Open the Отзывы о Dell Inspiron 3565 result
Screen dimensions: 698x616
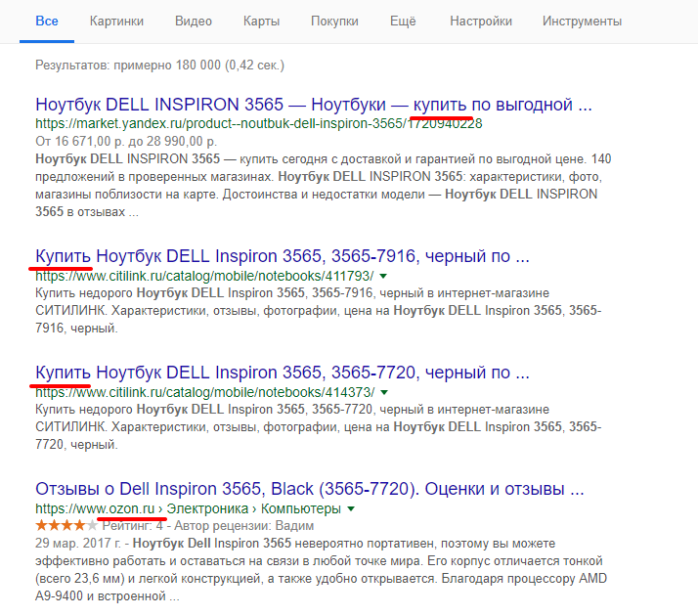click(x=309, y=488)
